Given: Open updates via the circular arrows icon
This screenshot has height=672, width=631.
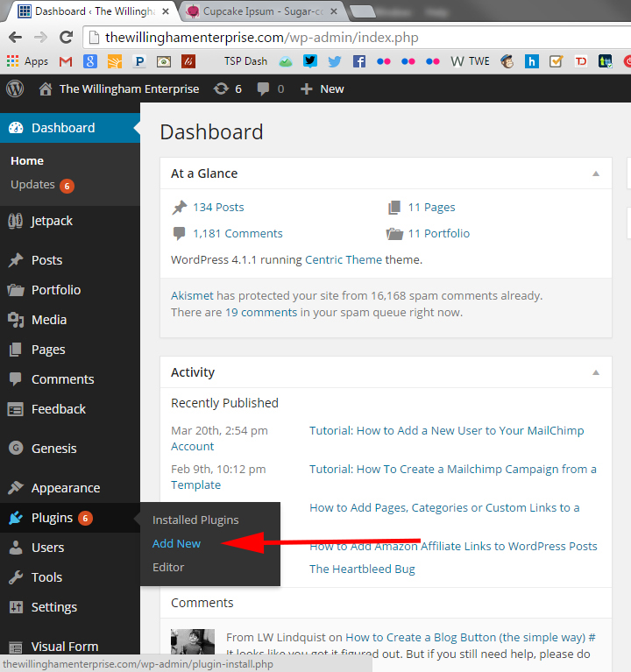Looking at the screenshot, I should pos(221,88).
